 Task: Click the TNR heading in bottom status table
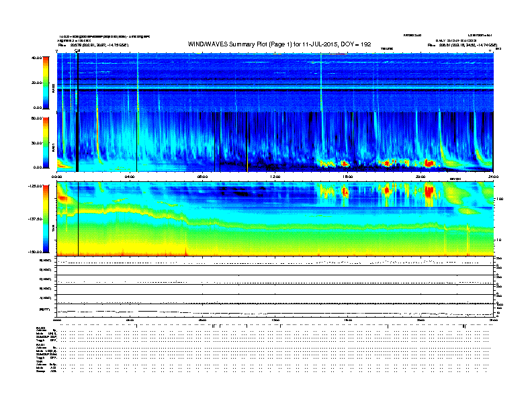coord(39,362)
